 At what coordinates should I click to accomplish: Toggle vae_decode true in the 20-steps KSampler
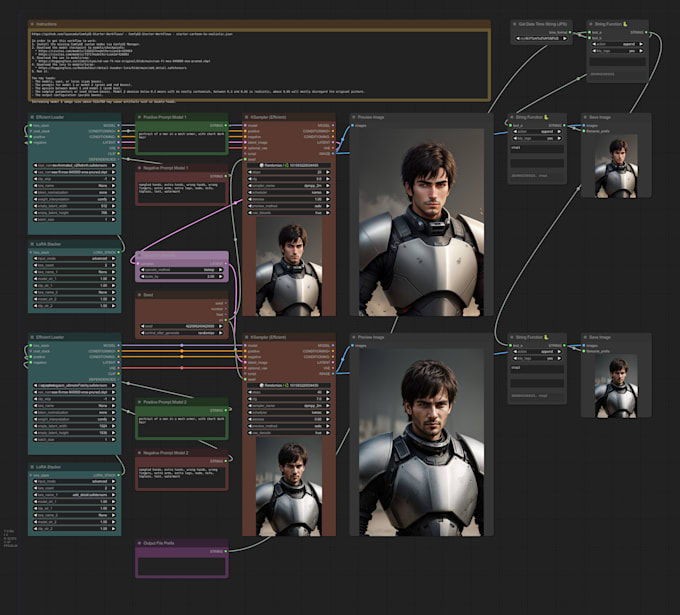(289, 213)
